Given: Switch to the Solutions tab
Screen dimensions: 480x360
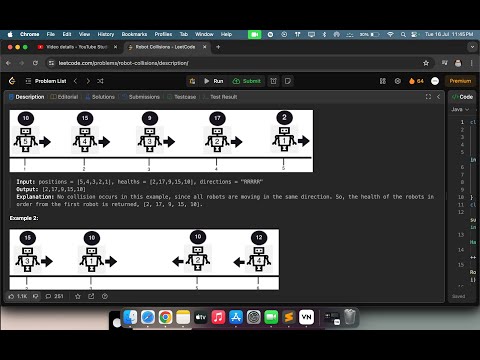Looking at the screenshot, I should pos(100,97).
